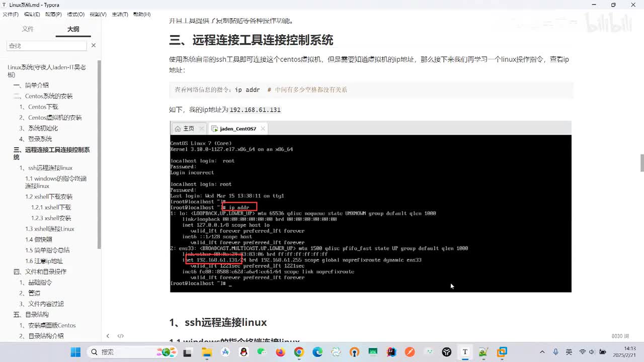Viewport: 644px width, 362px height.
Task: Open VMware Workstation from the taskbar
Action: (x=502, y=352)
